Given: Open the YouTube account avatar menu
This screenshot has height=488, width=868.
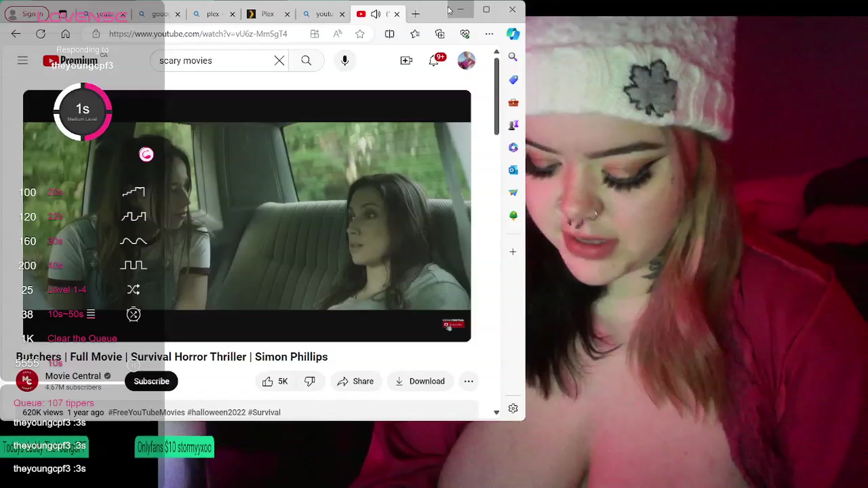Looking at the screenshot, I should [466, 61].
